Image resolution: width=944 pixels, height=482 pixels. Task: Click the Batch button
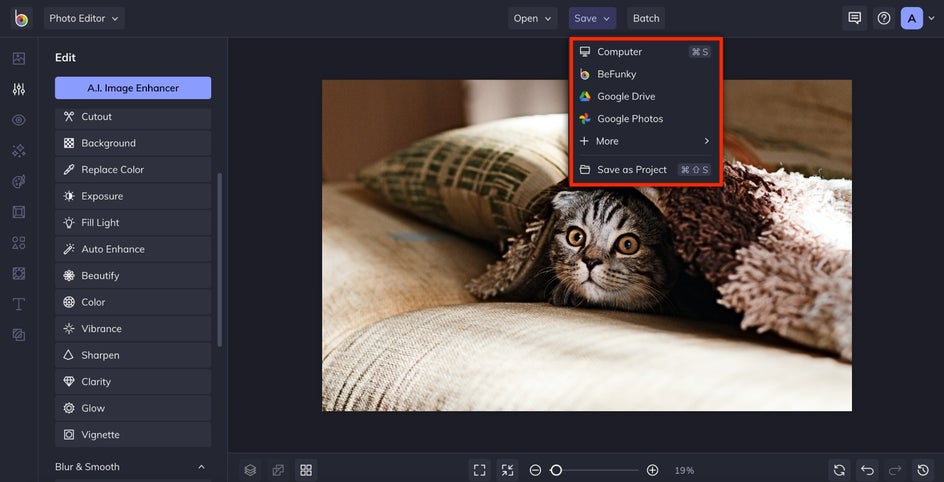[x=646, y=18]
